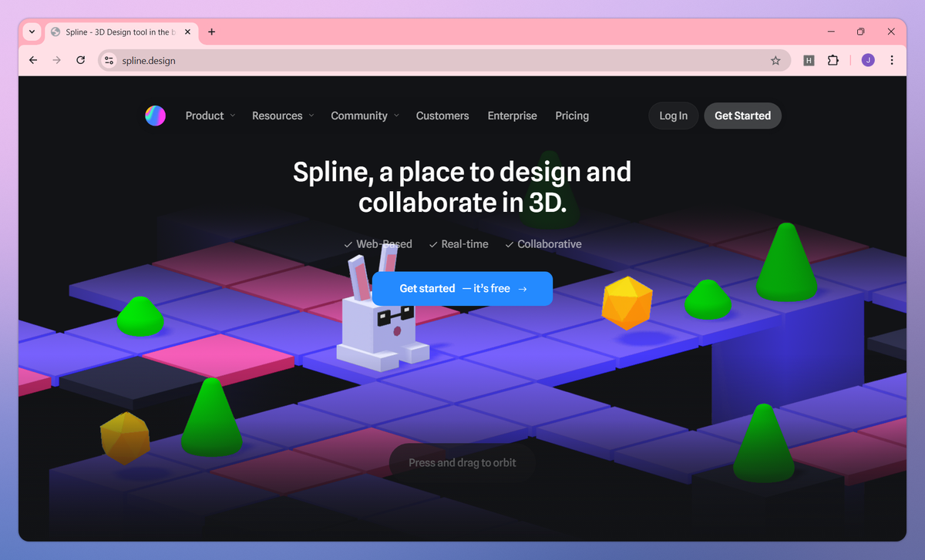Screen dimensions: 925x560
Task: Click the bookmark star in the address bar
Action: [775, 59]
